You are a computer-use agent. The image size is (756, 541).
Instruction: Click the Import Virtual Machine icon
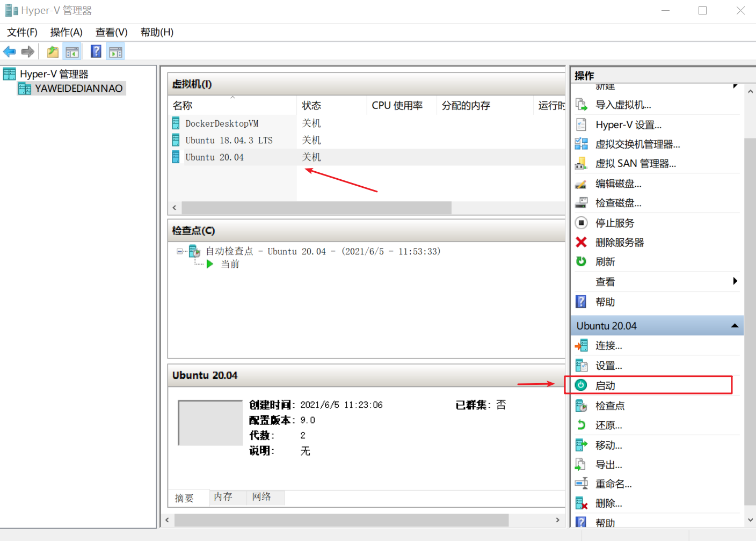[x=581, y=104]
